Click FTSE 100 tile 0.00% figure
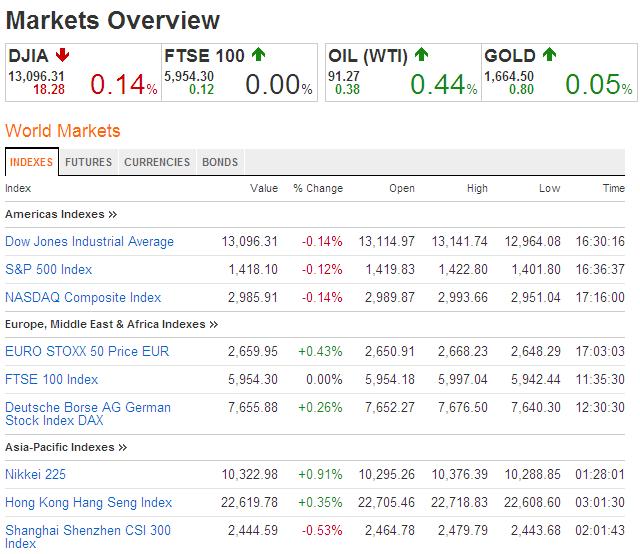The image size is (640, 554). pyautogui.click(x=279, y=85)
